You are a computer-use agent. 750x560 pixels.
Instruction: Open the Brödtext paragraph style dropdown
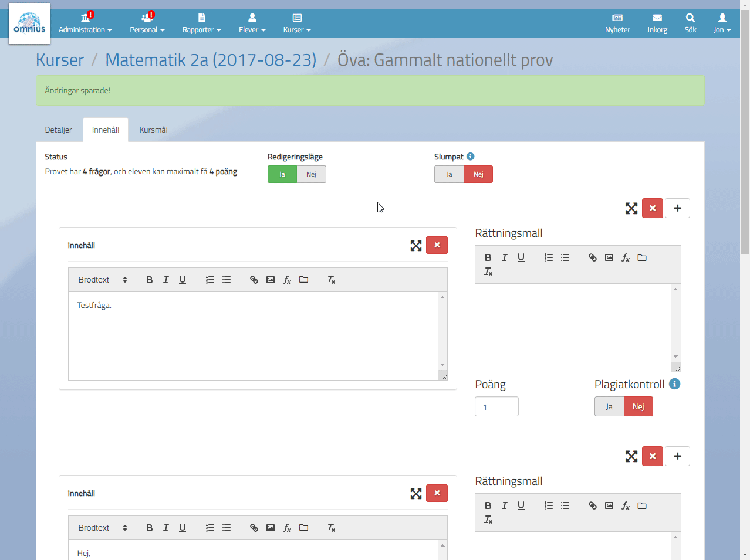pyautogui.click(x=103, y=280)
